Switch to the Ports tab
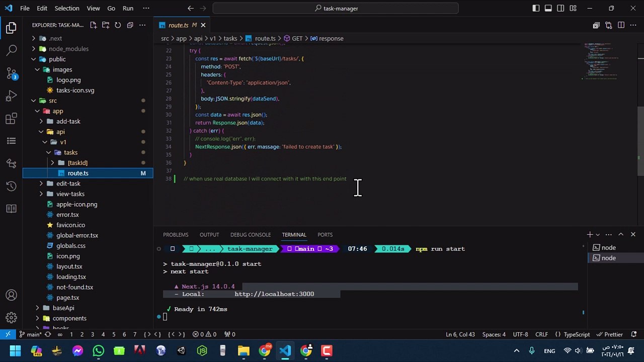The width and height of the screenshot is (644, 362). click(x=325, y=235)
